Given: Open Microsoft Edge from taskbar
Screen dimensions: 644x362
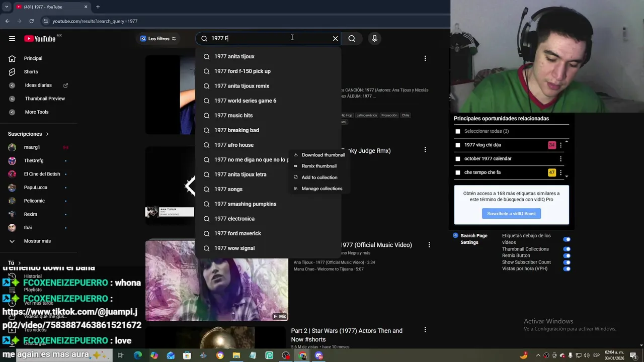Looking at the screenshot, I should pos(137,355).
